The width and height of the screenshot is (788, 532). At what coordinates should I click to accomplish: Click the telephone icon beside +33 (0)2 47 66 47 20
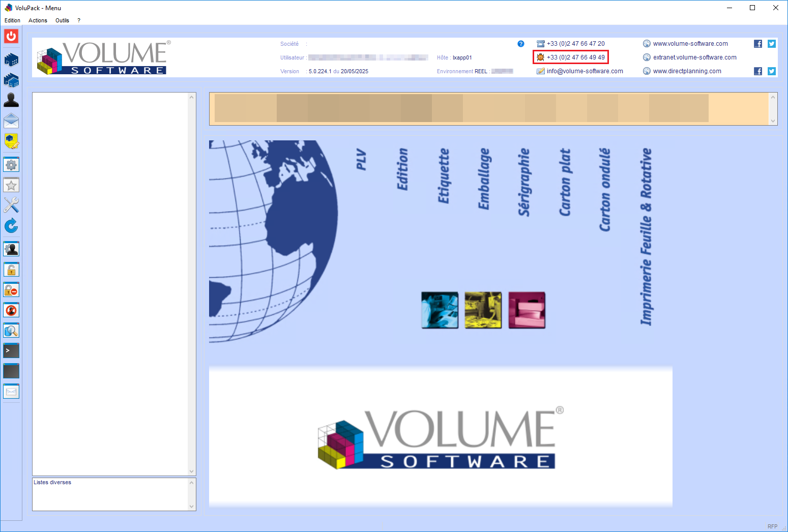point(541,44)
